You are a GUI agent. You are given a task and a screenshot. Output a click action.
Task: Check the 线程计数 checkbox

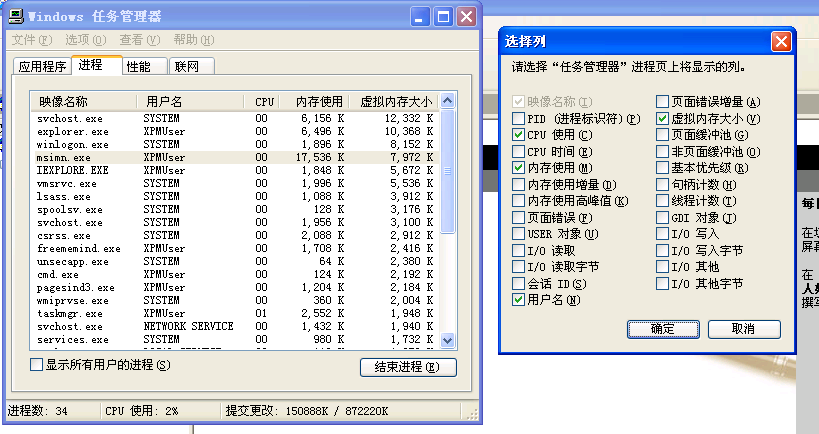coord(662,201)
